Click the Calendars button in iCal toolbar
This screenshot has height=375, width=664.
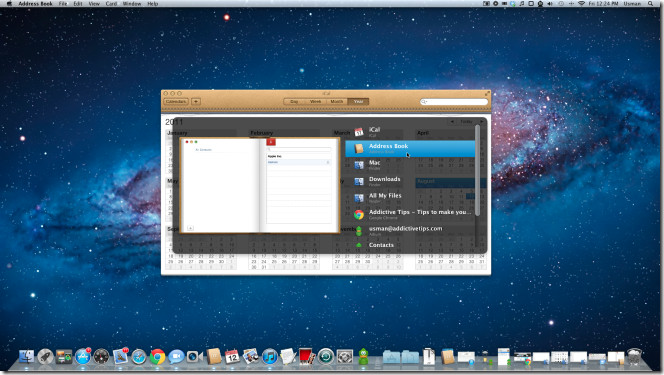click(x=176, y=102)
